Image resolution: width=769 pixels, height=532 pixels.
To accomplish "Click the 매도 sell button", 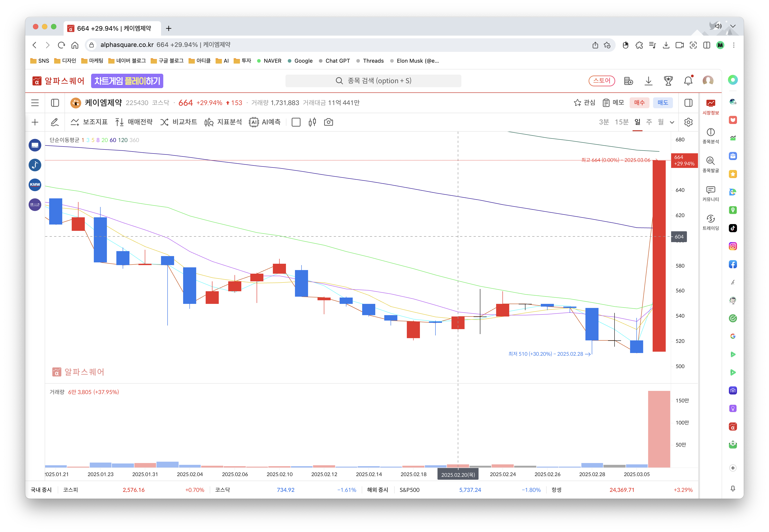I will point(663,103).
